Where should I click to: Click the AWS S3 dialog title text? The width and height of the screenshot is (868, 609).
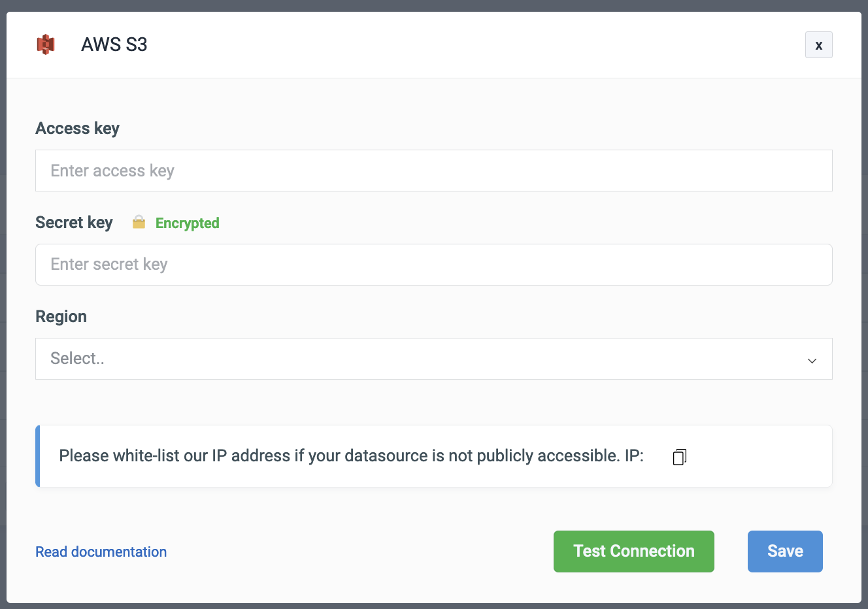coord(114,44)
